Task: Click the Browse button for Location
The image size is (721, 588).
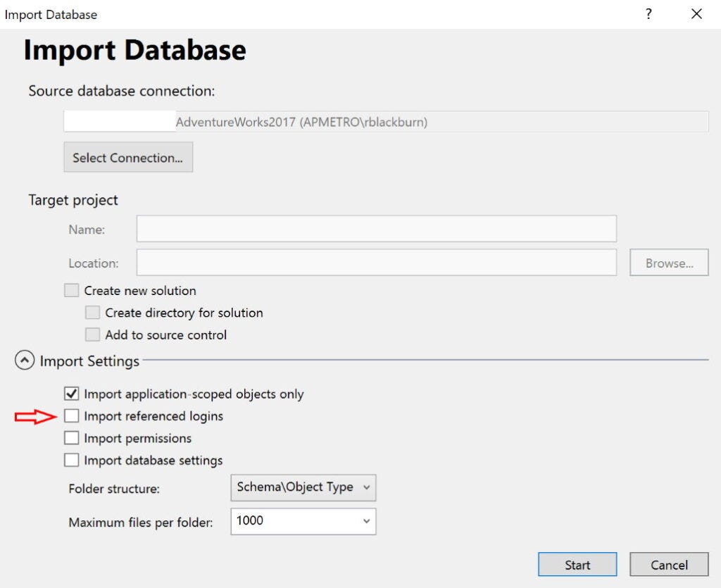Action: [668, 262]
